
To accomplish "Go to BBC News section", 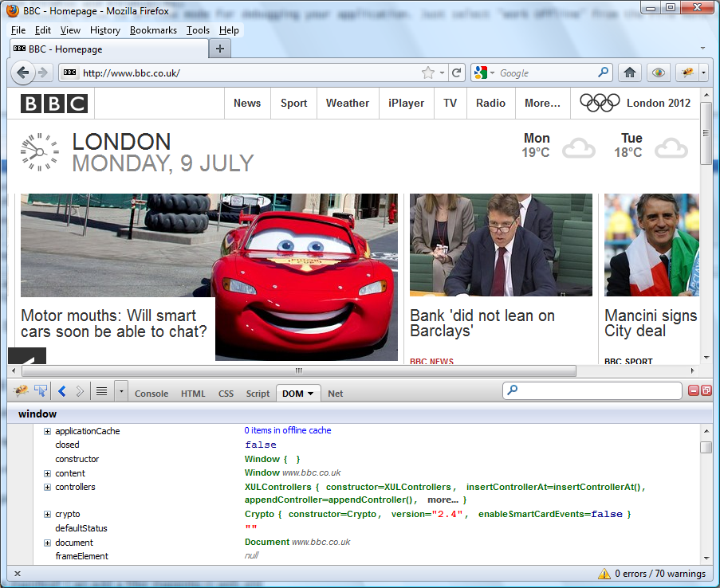I will tap(247, 104).
